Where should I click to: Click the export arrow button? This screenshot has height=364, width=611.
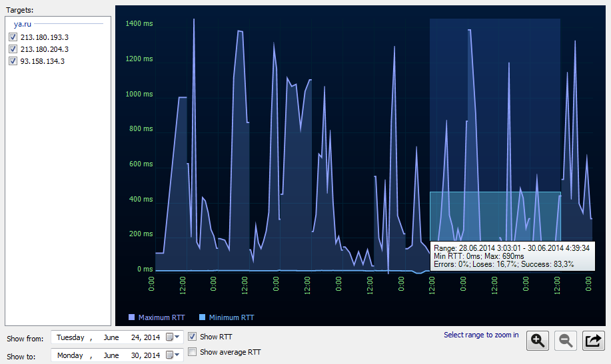pos(593,341)
